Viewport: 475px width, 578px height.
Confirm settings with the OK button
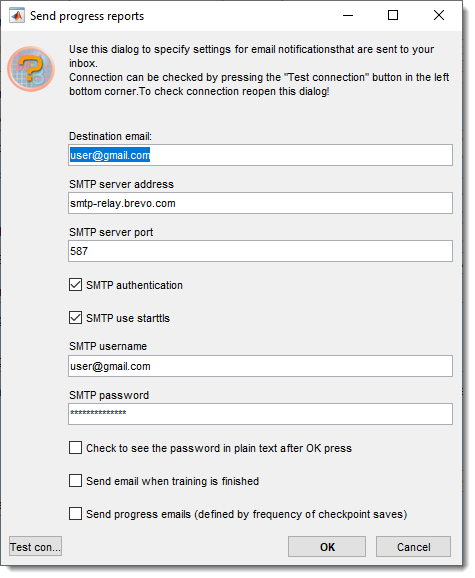tap(327, 547)
